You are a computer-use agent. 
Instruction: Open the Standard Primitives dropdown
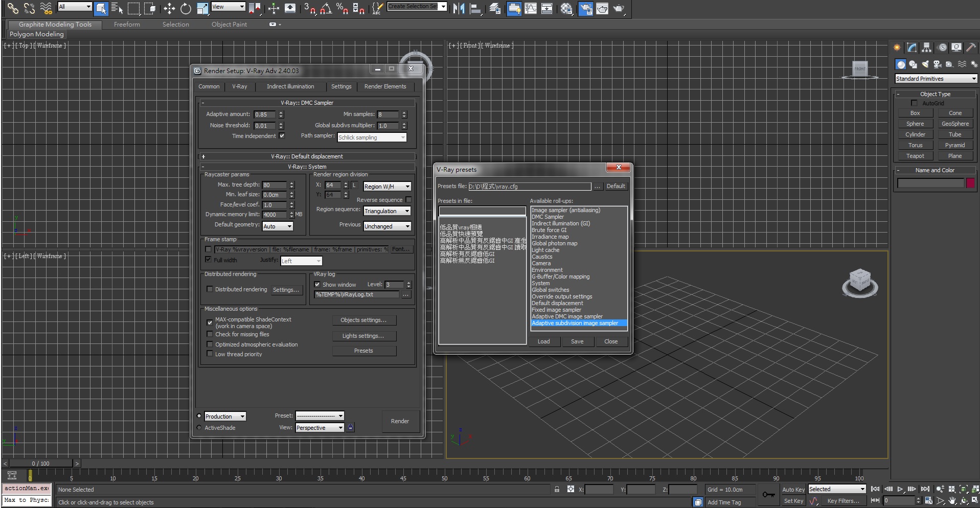pos(936,79)
